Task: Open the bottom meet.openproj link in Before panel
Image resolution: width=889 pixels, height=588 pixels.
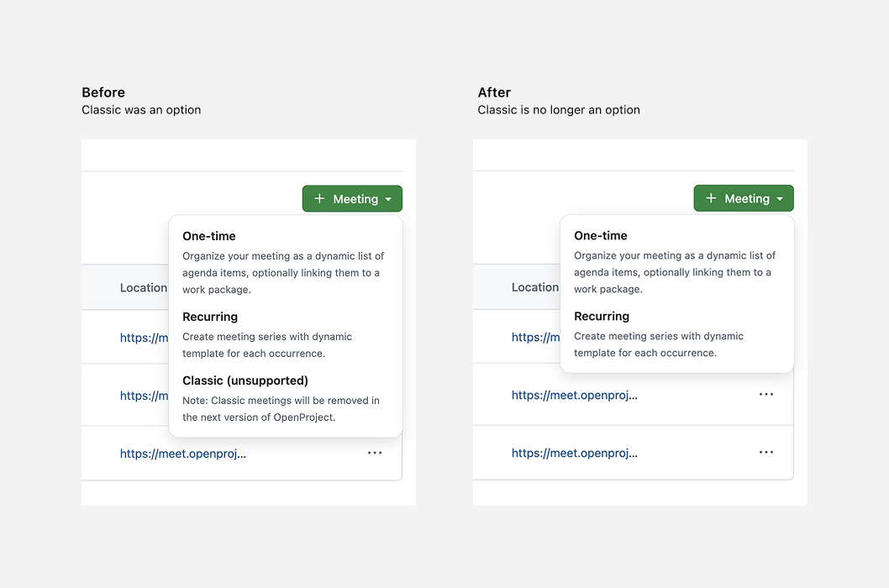Action: pyautogui.click(x=183, y=453)
